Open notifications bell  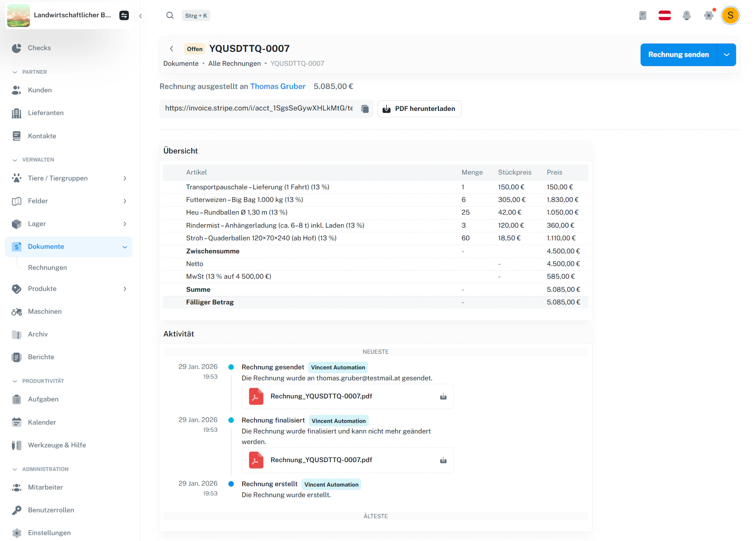click(x=686, y=16)
